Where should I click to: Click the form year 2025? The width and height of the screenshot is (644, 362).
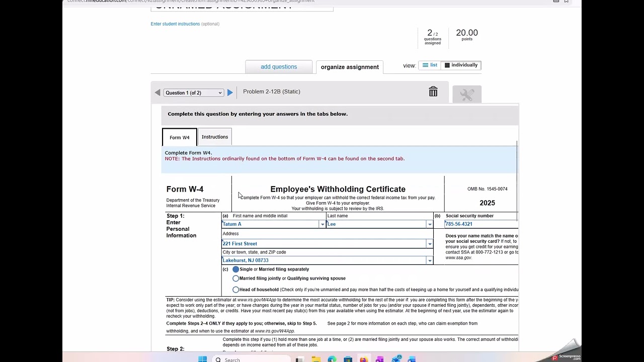(x=488, y=203)
